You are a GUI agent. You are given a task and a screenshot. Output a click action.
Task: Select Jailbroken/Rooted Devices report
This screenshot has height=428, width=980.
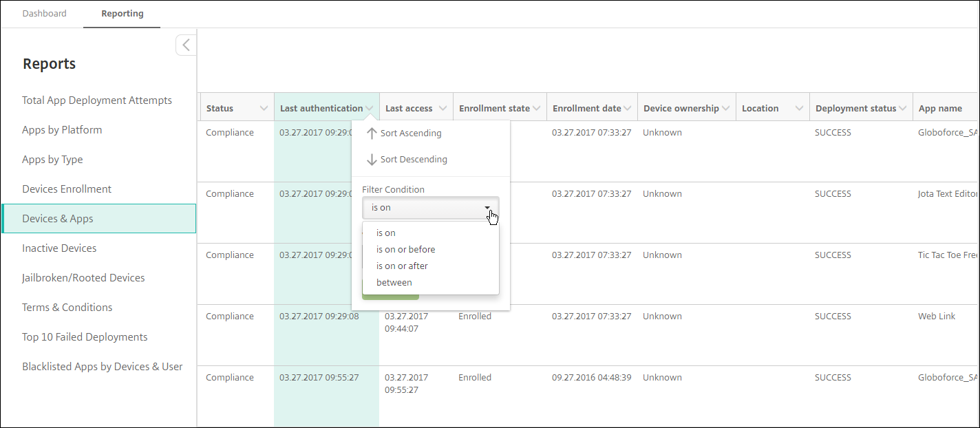click(83, 278)
